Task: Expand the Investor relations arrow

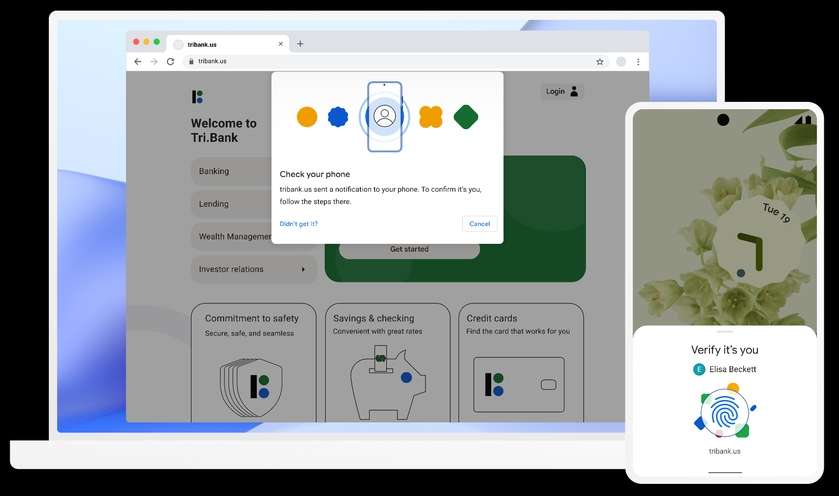Action: tap(303, 269)
